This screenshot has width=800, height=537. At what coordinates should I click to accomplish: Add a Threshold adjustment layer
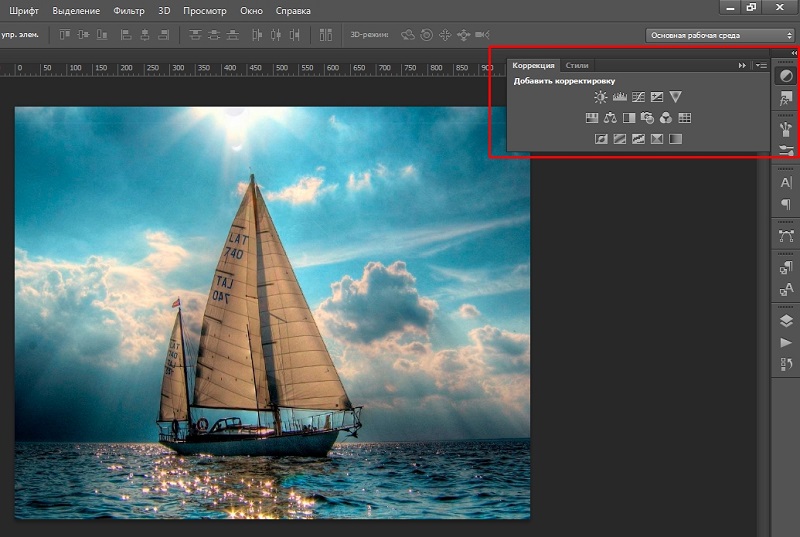[638, 139]
